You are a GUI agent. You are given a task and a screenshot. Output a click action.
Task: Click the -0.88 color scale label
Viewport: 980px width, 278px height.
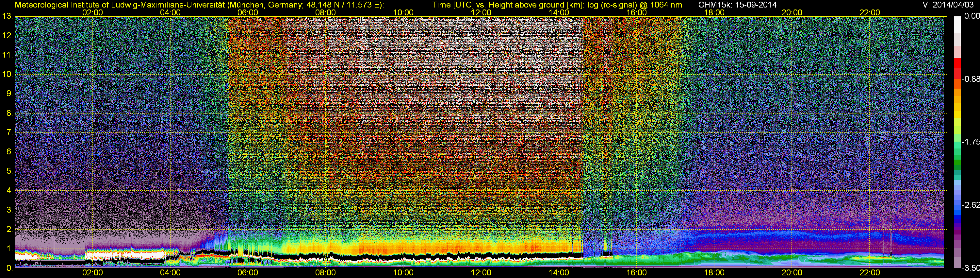tap(971, 79)
